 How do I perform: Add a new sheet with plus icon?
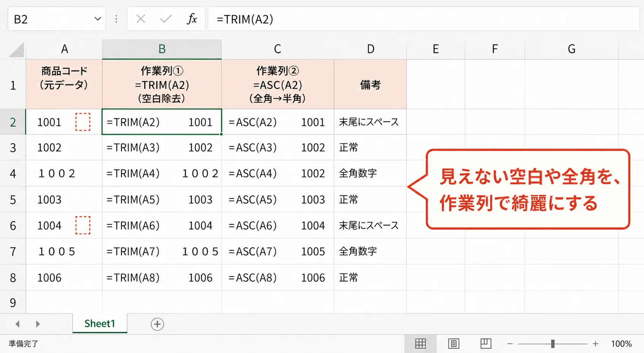click(x=157, y=324)
